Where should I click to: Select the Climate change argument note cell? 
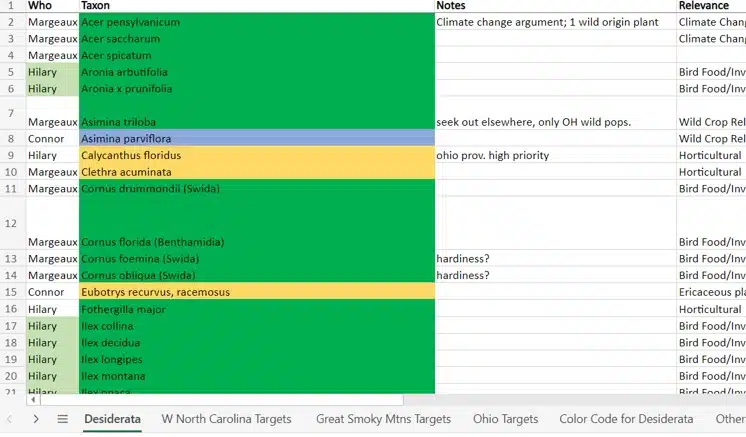click(556, 22)
